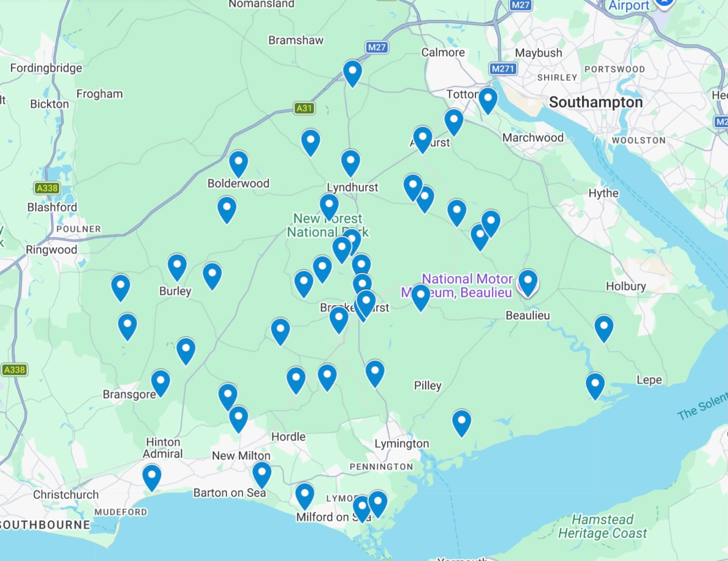Image resolution: width=728 pixels, height=561 pixels.
Task: Select the pin near Lepe on the coast
Action: [595, 386]
